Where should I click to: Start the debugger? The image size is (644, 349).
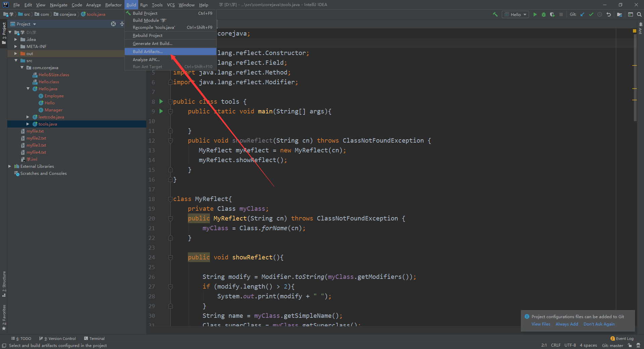click(544, 14)
